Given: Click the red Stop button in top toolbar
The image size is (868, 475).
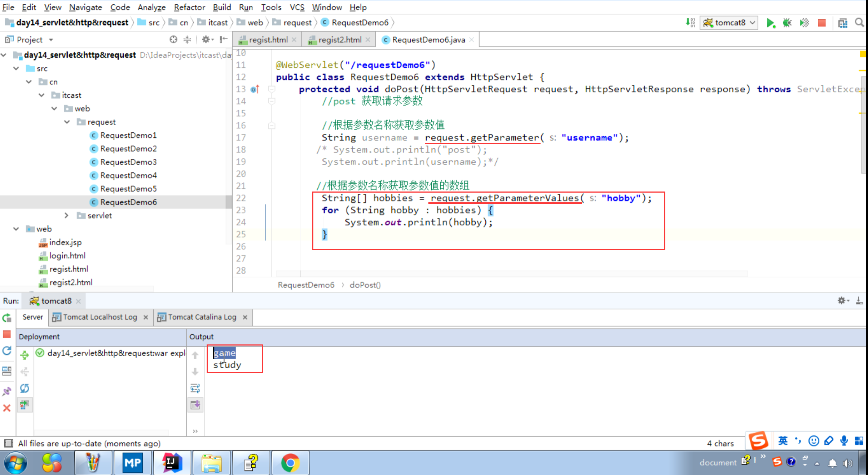Looking at the screenshot, I should [x=822, y=23].
